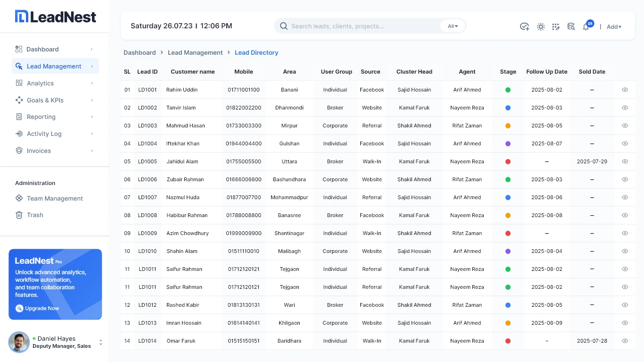Click Stage column header
This screenshot has height=362, width=644.
[x=508, y=72]
